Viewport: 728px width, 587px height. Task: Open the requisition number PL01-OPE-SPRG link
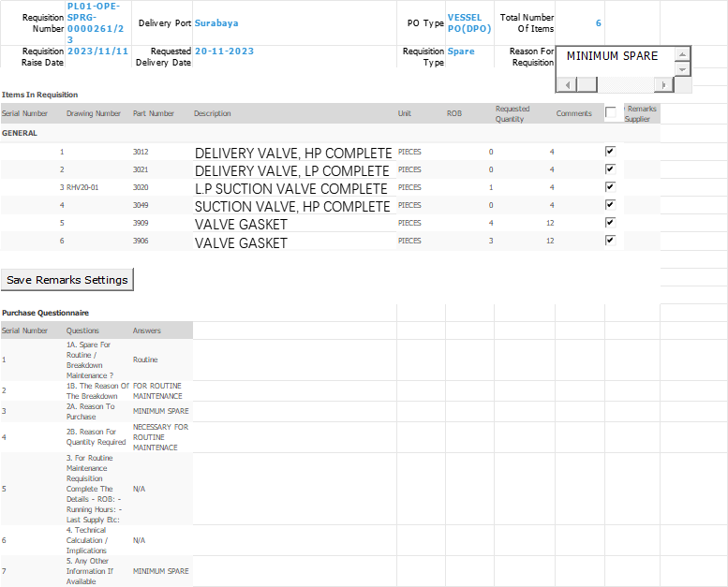coord(93,22)
